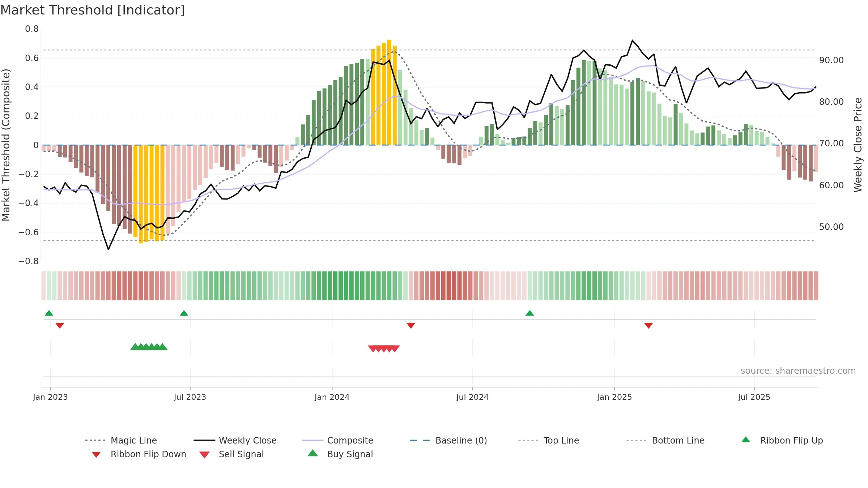Click the Ribbon Flip Up marker after Jul 2024
Image resolution: width=868 pixels, height=488 pixels.
(x=529, y=313)
